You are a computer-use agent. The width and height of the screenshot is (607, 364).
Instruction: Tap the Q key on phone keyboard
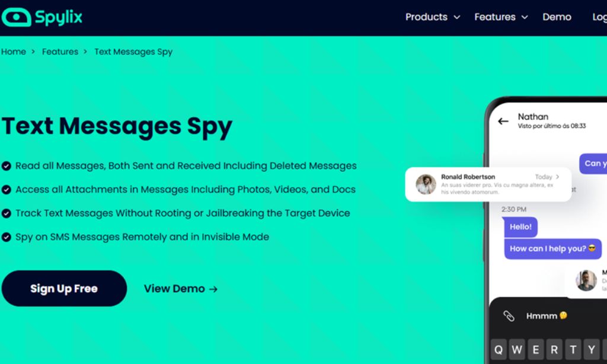(499, 350)
